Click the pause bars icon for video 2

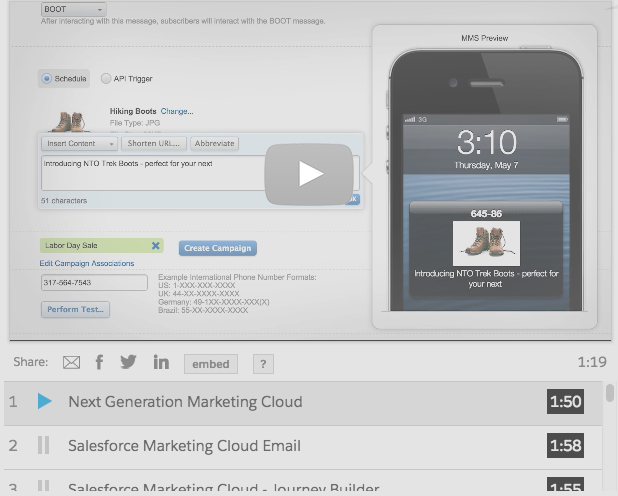tap(43, 446)
